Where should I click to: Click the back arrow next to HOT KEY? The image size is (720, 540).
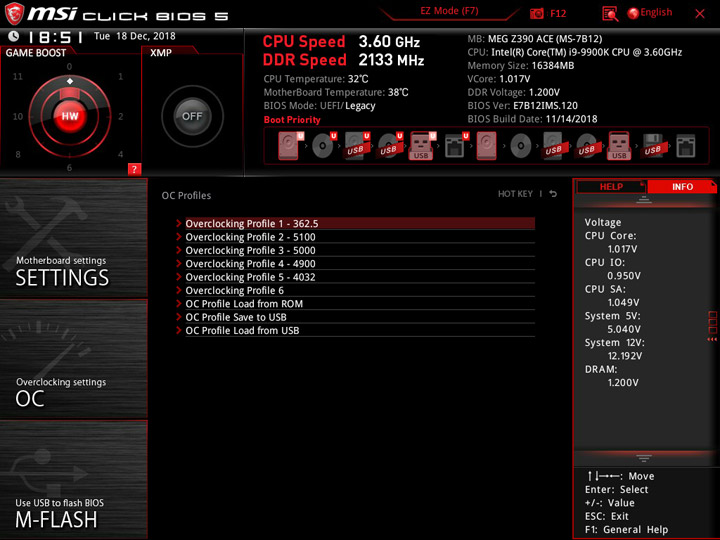pyautogui.click(x=553, y=194)
